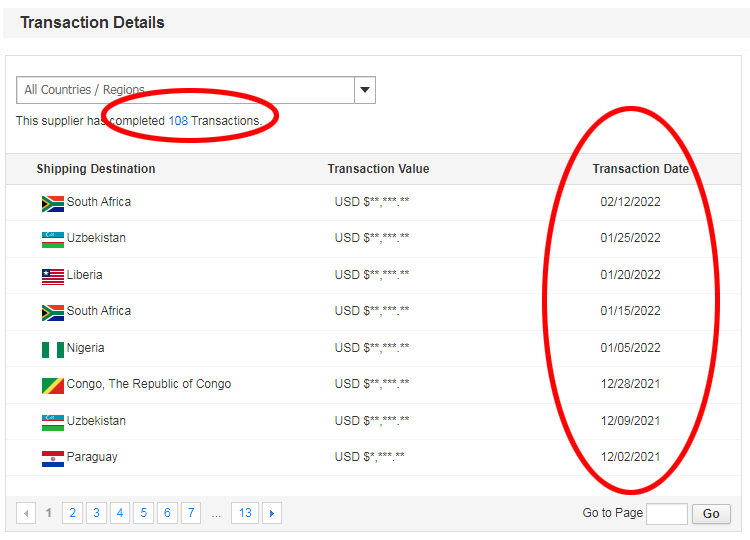Click the Transaction Value column header
Screen dimensions: 750x540
point(378,169)
